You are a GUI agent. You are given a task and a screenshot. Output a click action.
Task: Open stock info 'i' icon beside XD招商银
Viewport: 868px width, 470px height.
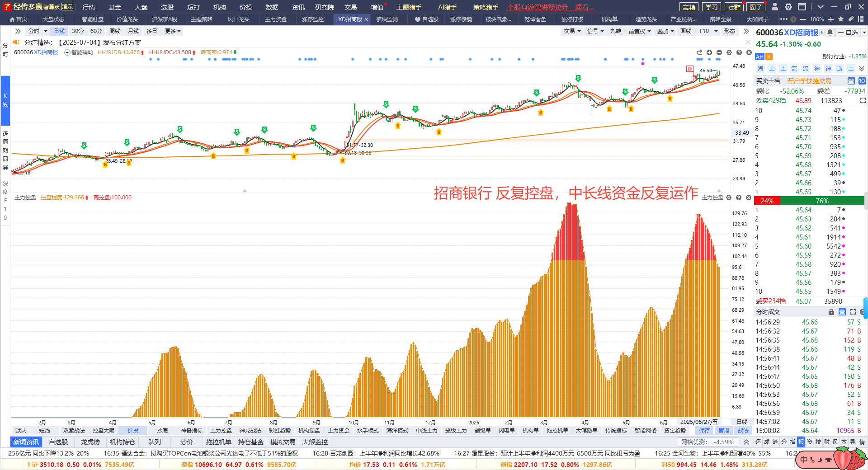pos(822,33)
